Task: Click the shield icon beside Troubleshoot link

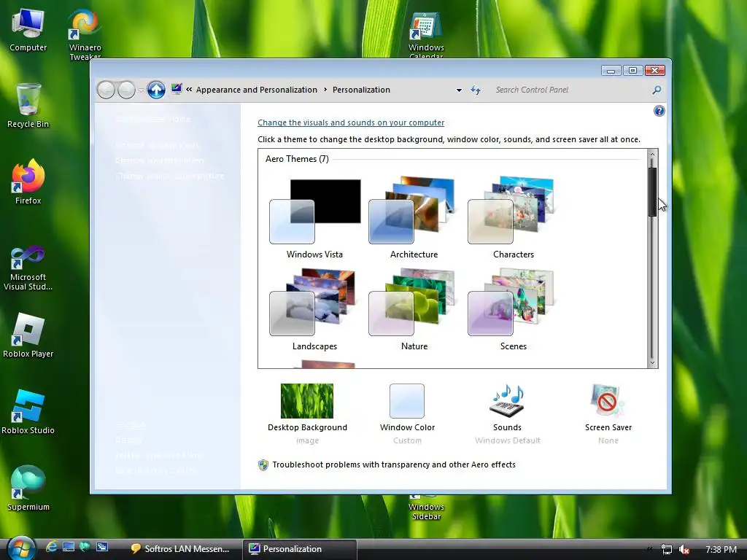Action: 263,464
